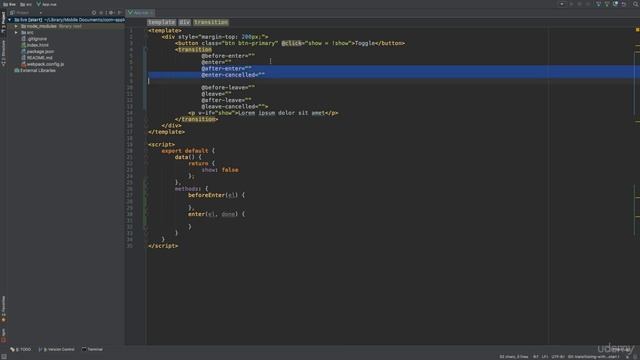
Task: Open the TODO tool window
Action: point(20,349)
